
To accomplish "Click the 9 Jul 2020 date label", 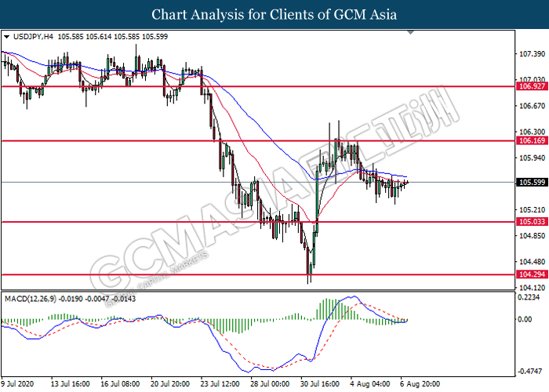I will 17,384.
